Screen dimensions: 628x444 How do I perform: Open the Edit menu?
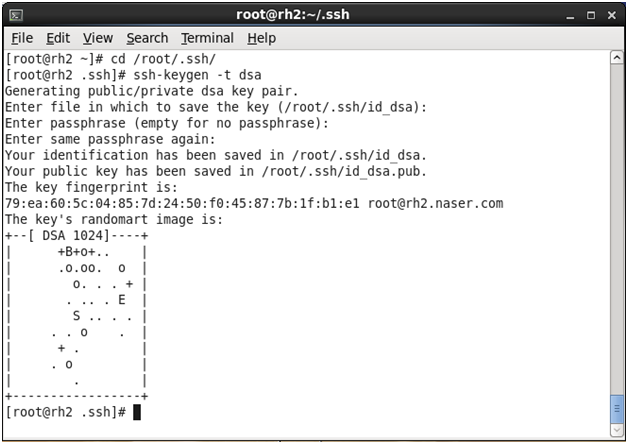point(58,38)
